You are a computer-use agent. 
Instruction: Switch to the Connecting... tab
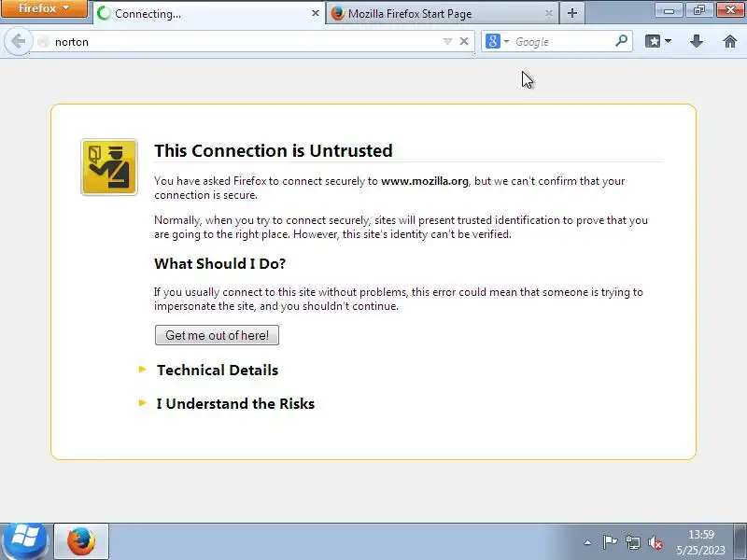click(208, 13)
